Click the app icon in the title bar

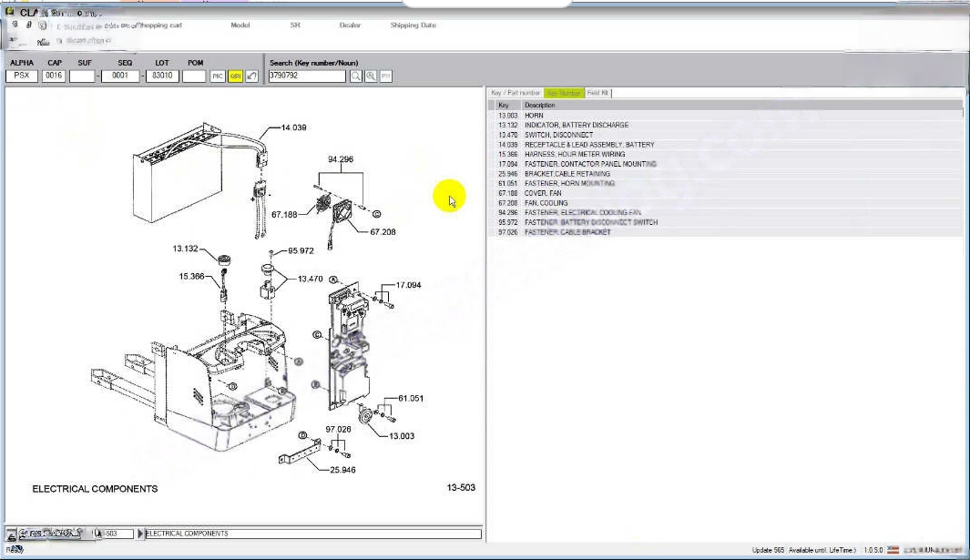click(x=10, y=13)
